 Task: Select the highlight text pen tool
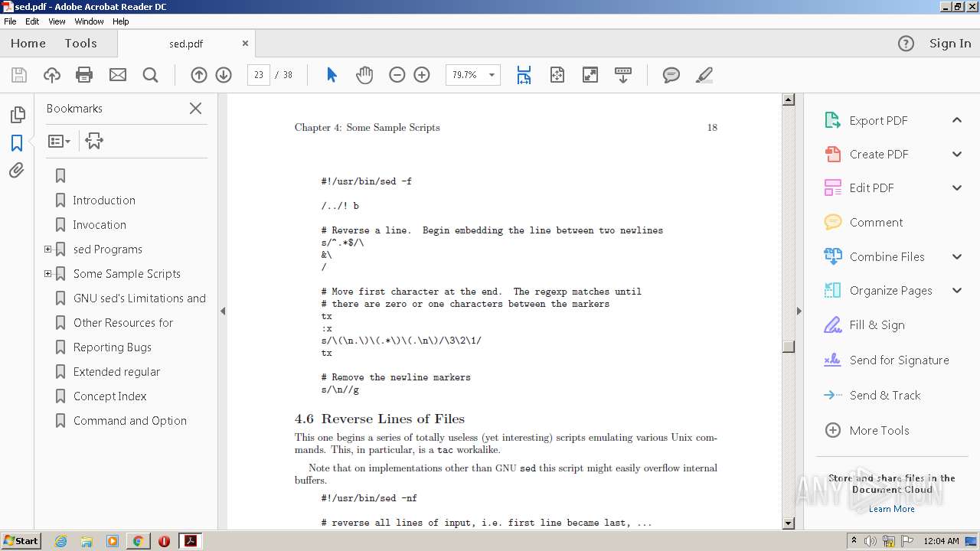704,75
